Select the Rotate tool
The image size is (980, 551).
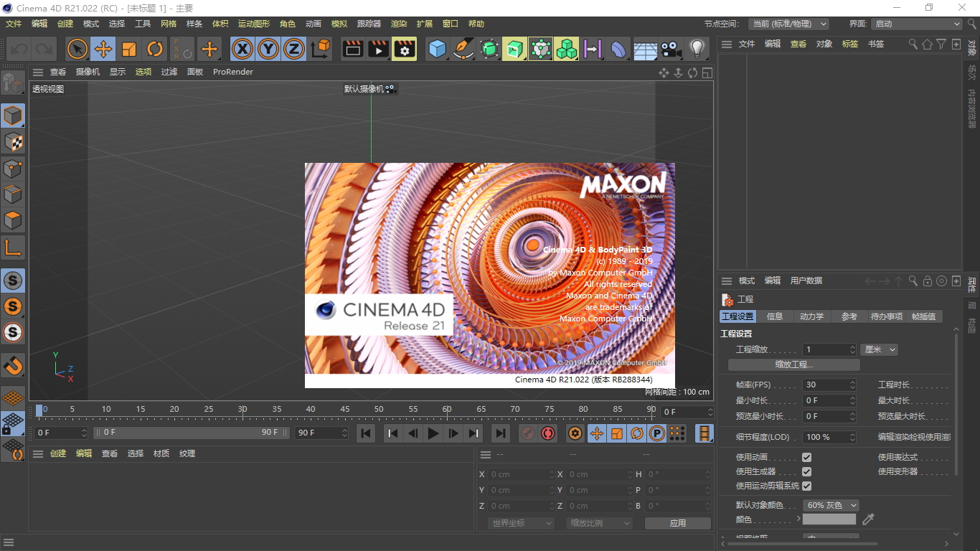pyautogui.click(x=155, y=49)
